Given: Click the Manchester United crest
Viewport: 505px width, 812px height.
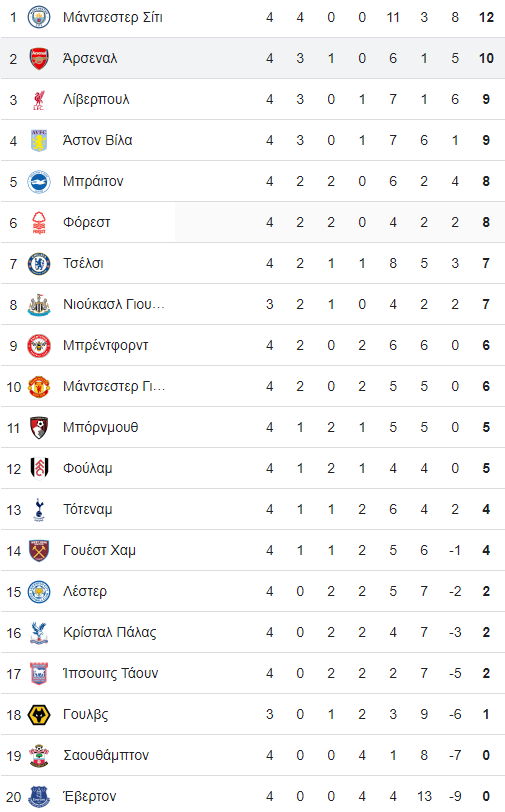Looking at the screenshot, I should (x=39, y=386).
